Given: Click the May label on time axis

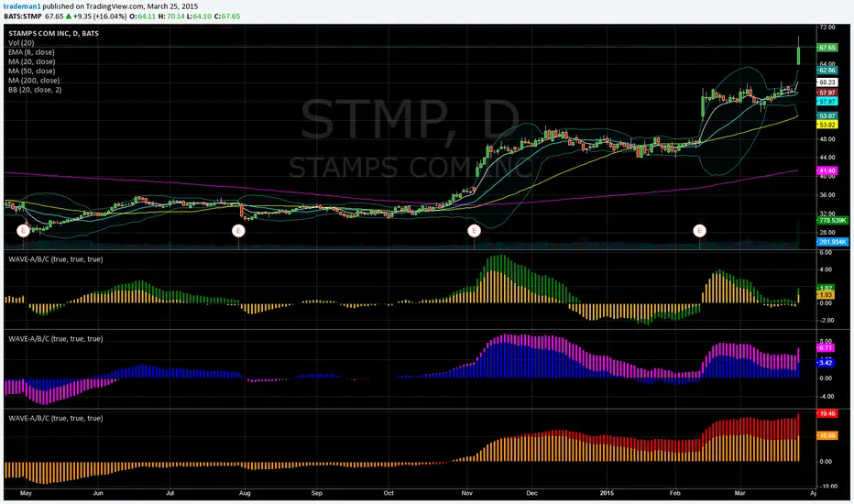Looking at the screenshot, I should click(x=26, y=493).
